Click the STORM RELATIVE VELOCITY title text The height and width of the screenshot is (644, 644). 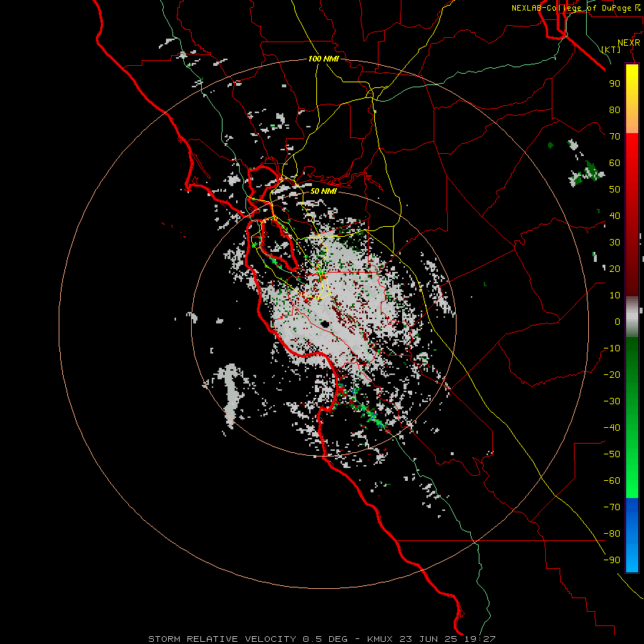click(222, 639)
